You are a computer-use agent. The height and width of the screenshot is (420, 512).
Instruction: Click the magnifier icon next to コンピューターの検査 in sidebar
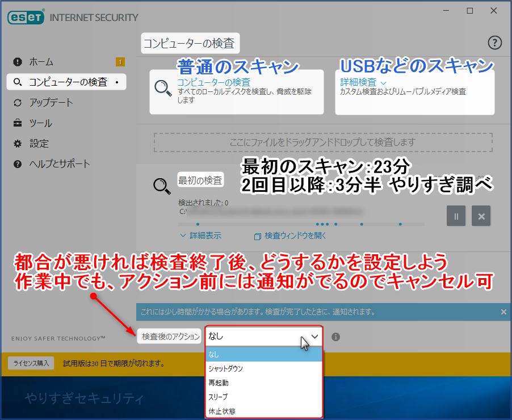[x=18, y=82]
